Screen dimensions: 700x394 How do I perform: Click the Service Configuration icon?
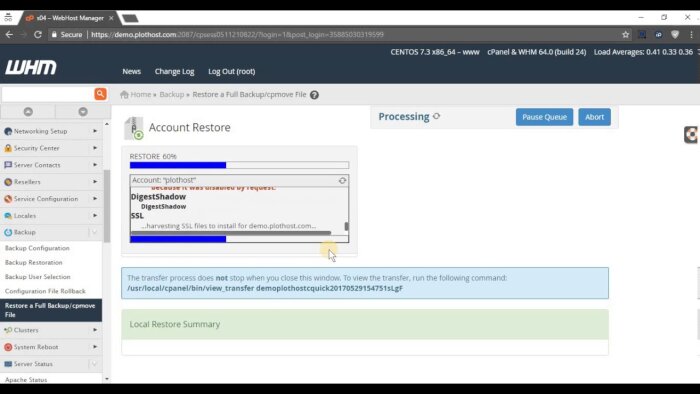[x=8, y=199]
